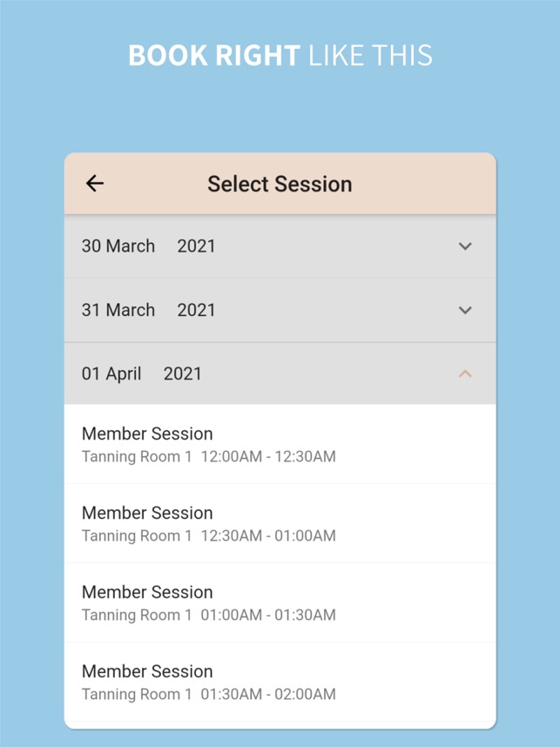Pick Member Session at 01:00AM - 01:30AM

pos(147,592)
